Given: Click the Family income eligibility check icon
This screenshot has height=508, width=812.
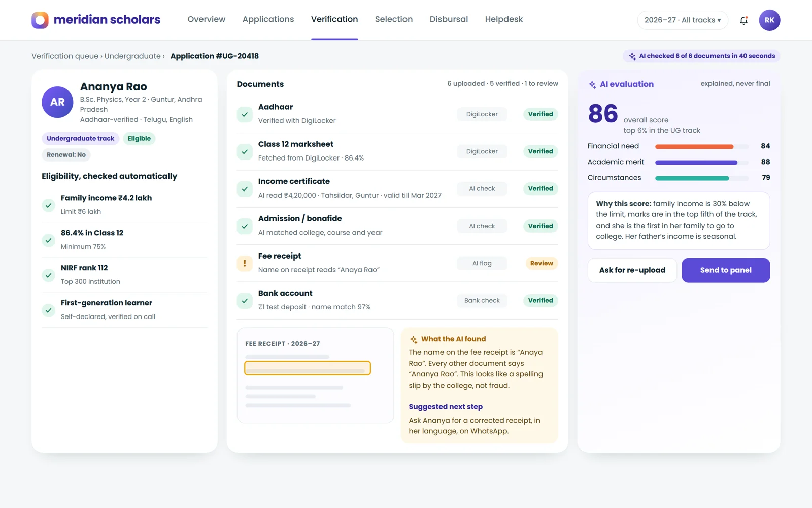Looking at the screenshot, I should [x=48, y=205].
